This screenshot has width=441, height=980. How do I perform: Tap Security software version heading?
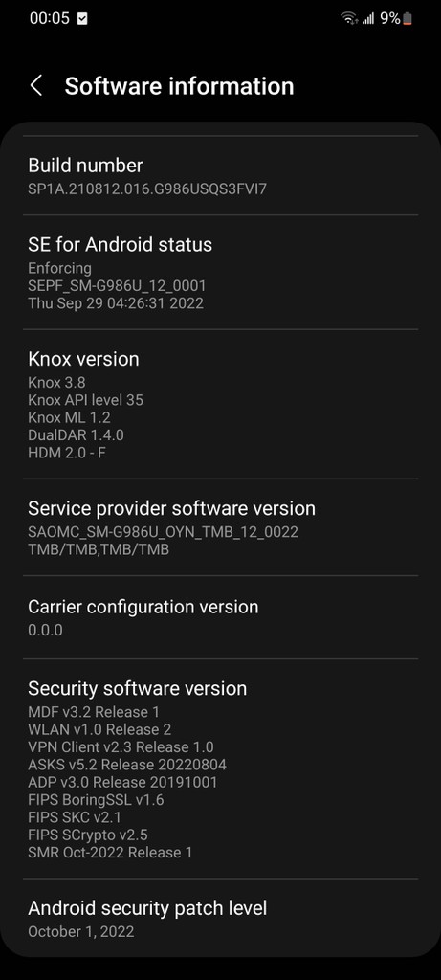coord(138,688)
